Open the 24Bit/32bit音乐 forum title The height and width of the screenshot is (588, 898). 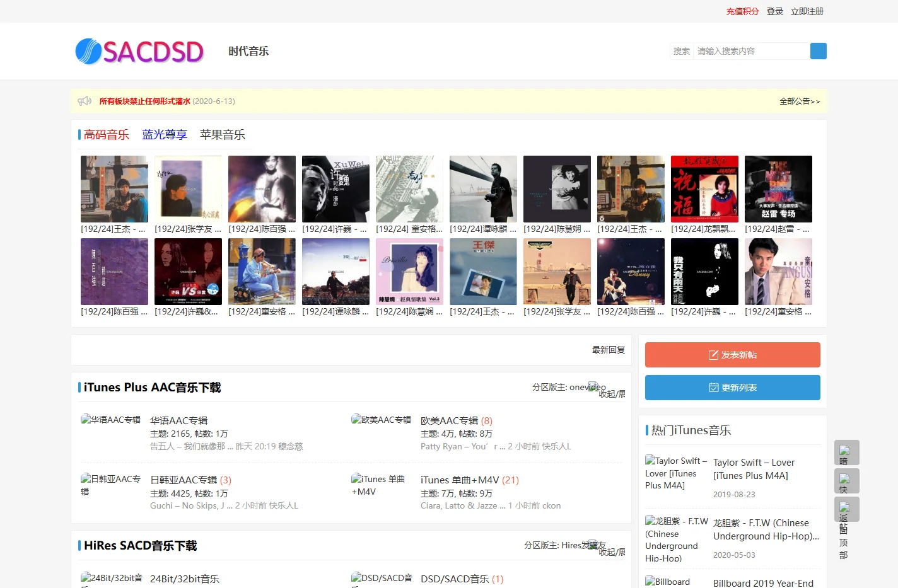tap(185, 579)
